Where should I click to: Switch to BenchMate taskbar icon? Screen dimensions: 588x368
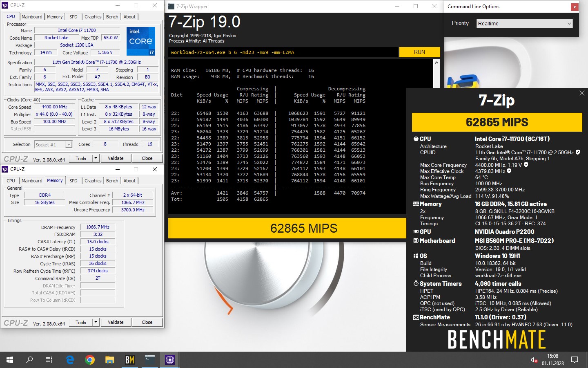(130, 360)
